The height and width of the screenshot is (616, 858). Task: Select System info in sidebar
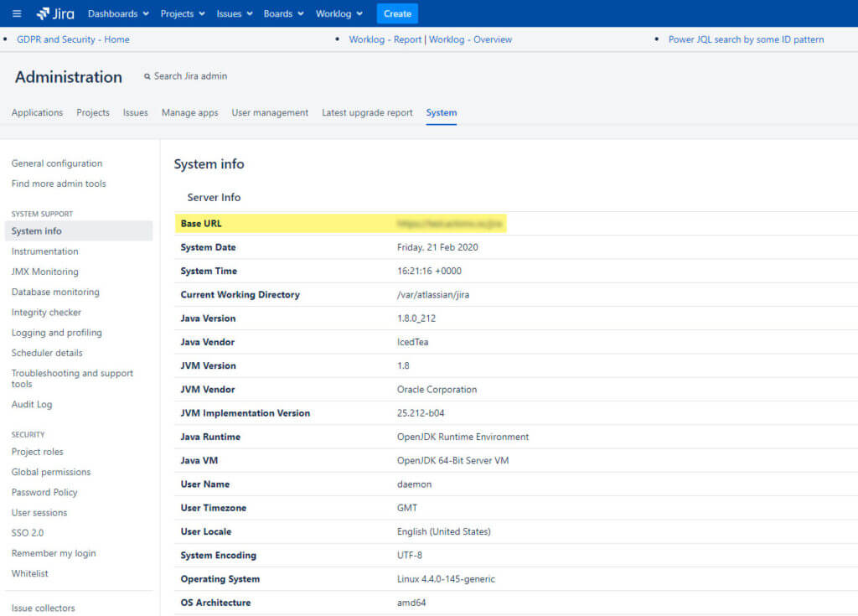(79, 231)
